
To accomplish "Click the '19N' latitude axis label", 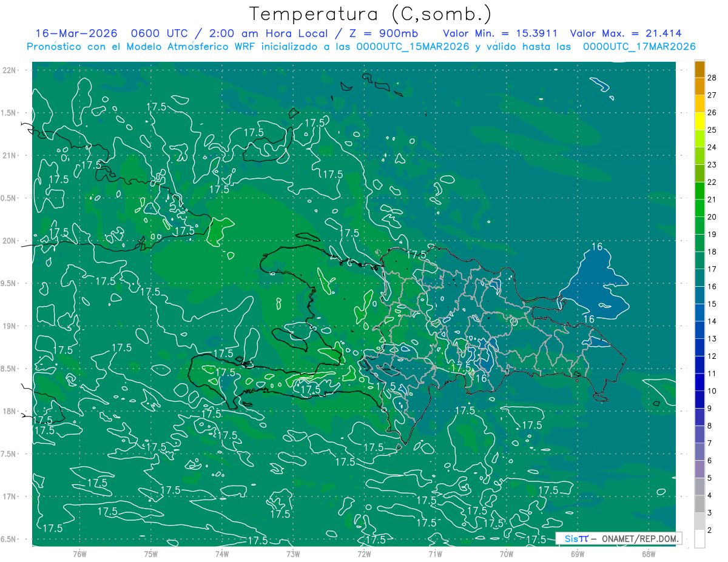I will [x=10, y=326].
